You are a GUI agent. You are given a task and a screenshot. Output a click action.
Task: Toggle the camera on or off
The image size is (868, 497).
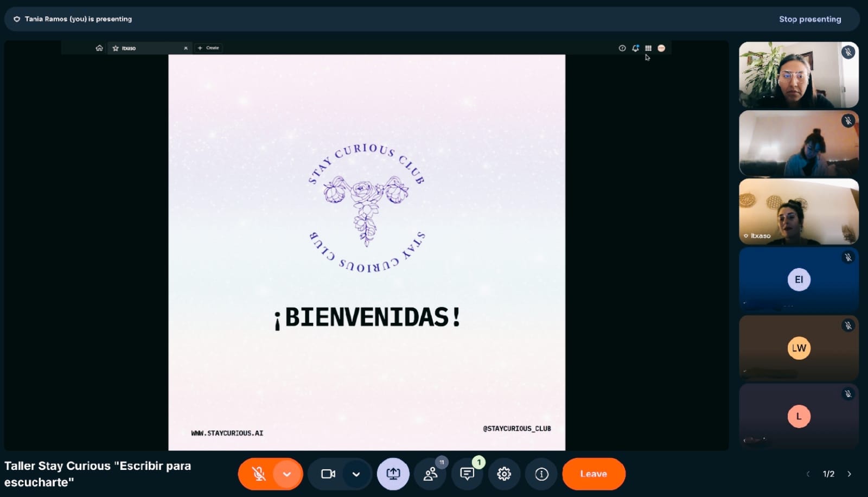click(x=328, y=474)
